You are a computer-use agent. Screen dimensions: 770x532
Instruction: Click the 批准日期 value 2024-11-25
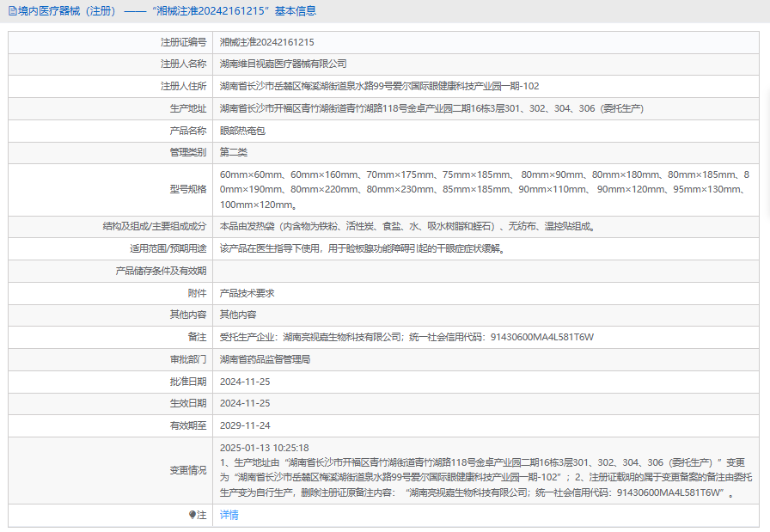coord(245,382)
